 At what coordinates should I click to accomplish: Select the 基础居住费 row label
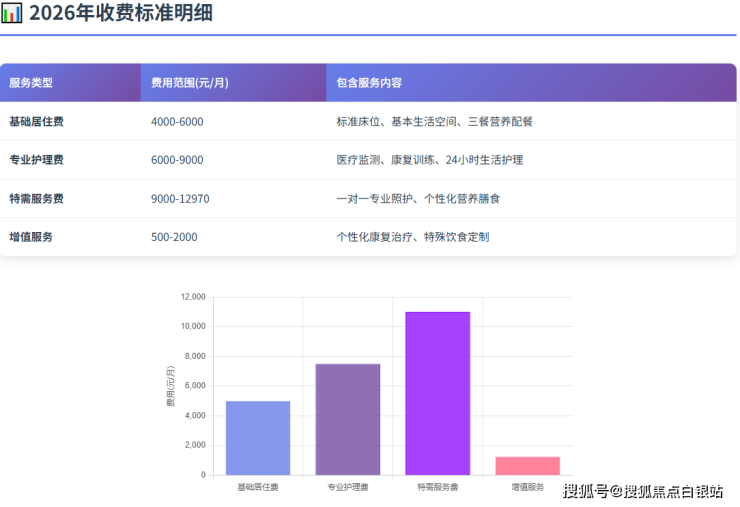36,121
